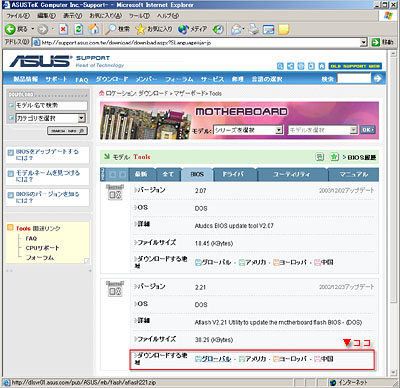The height and width of the screenshot is (388, 400).
Task: Download version 2.21 from グローバル
Action: (x=213, y=359)
